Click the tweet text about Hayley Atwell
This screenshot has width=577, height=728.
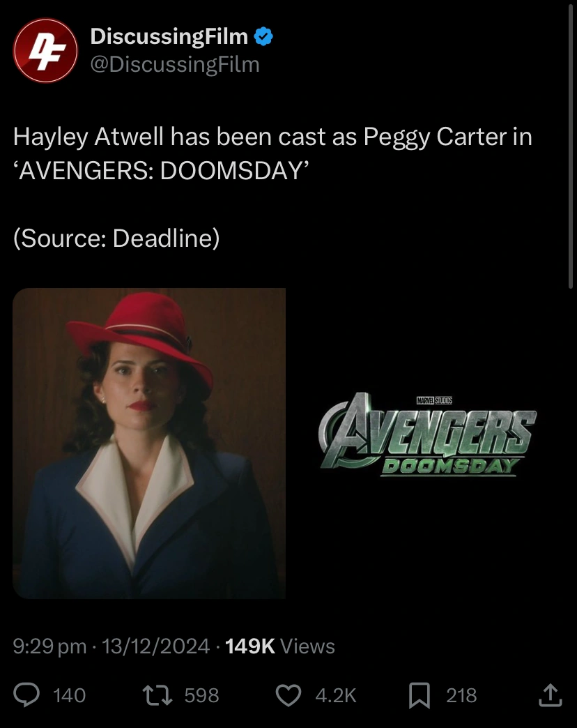click(x=272, y=153)
